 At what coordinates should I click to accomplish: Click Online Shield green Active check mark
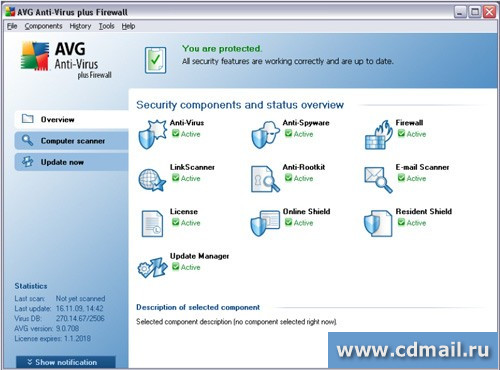(x=289, y=222)
